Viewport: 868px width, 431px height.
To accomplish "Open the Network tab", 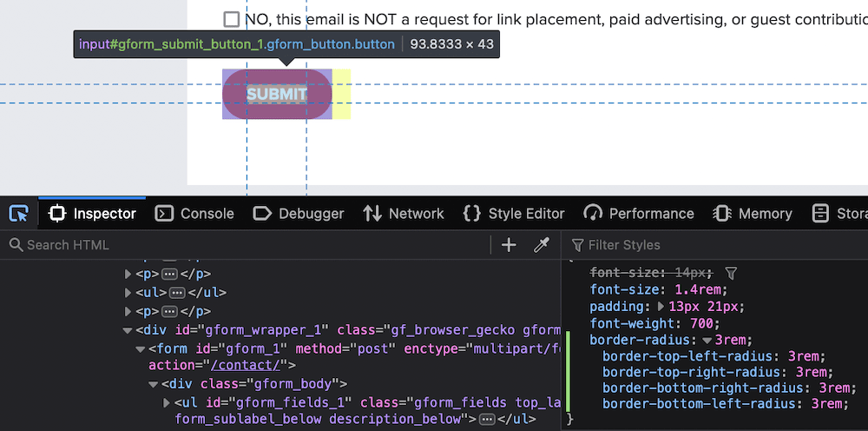I will pos(404,213).
